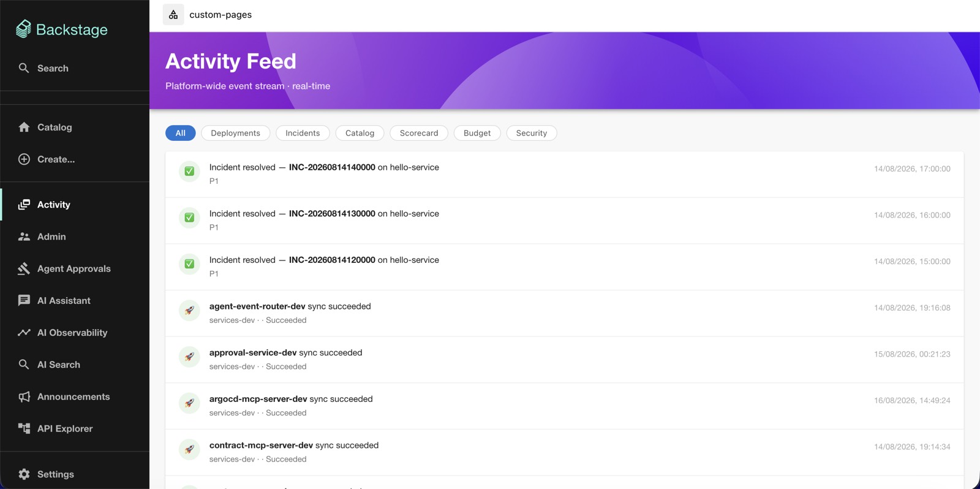
Task: Click the Create plus-circle icon
Action: pos(24,159)
